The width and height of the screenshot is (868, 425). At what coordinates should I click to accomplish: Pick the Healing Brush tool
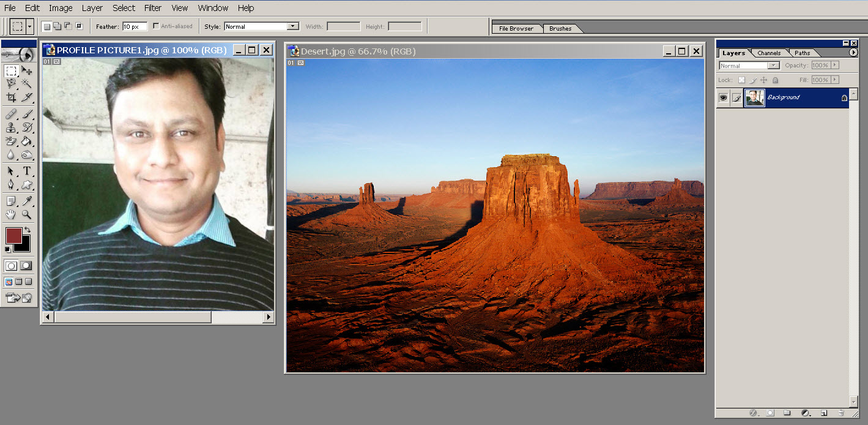click(x=11, y=114)
